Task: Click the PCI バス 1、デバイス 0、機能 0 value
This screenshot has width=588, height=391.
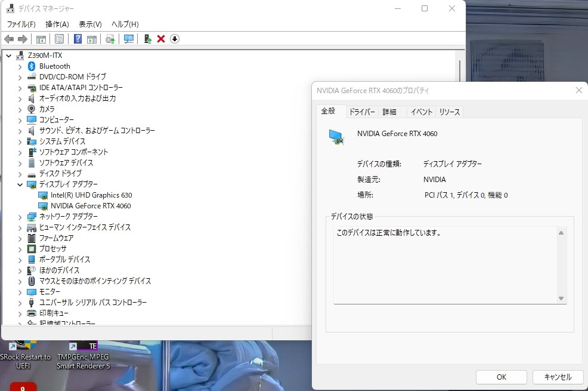Action: [466, 195]
